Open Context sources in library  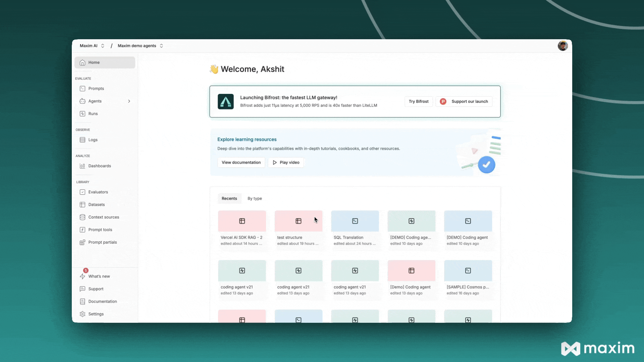(x=103, y=217)
